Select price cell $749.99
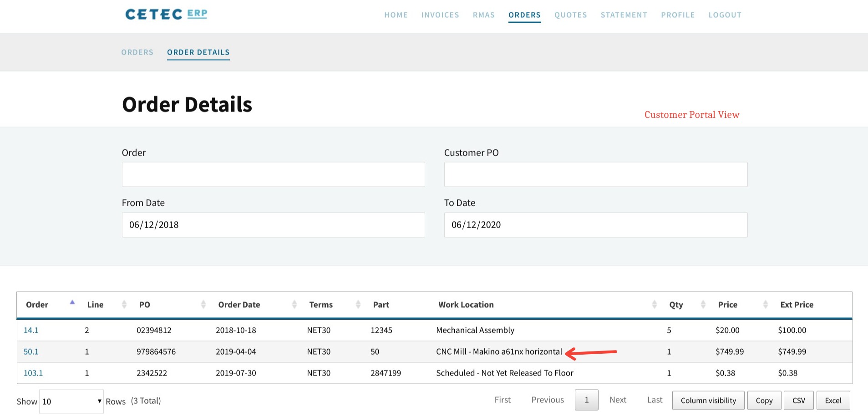Viewport: 868px width, 417px height. [x=730, y=351]
